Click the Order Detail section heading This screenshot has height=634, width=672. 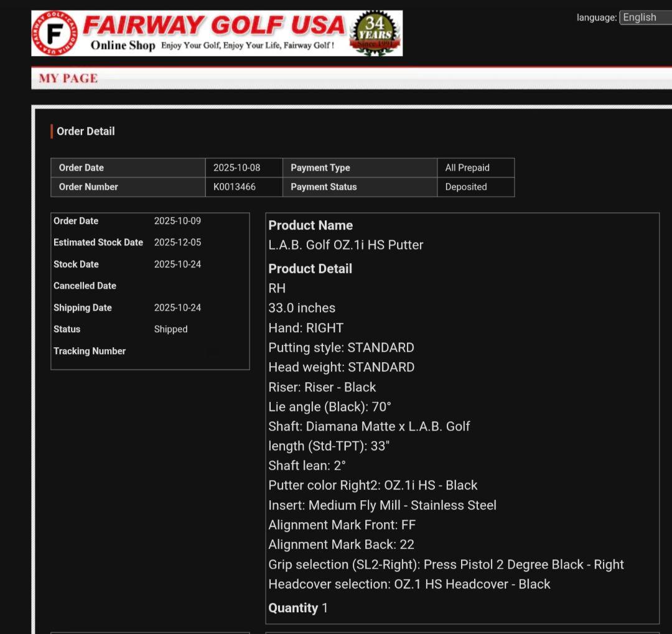(x=86, y=131)
